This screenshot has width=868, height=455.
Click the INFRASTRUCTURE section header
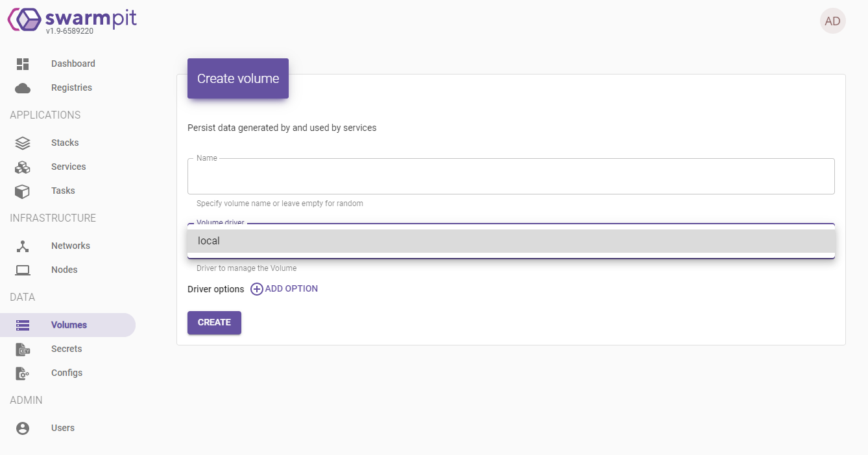pyautogui.click(x=53, y=218)
